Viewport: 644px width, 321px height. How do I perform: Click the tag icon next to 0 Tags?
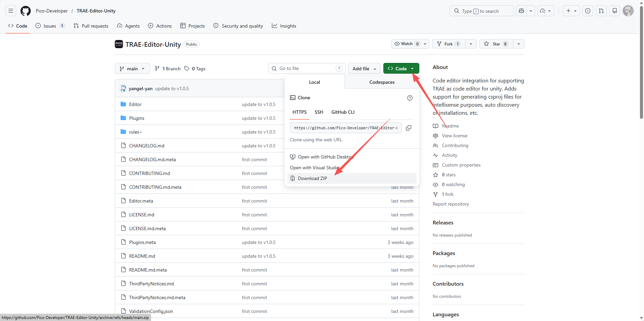(187, 69)
